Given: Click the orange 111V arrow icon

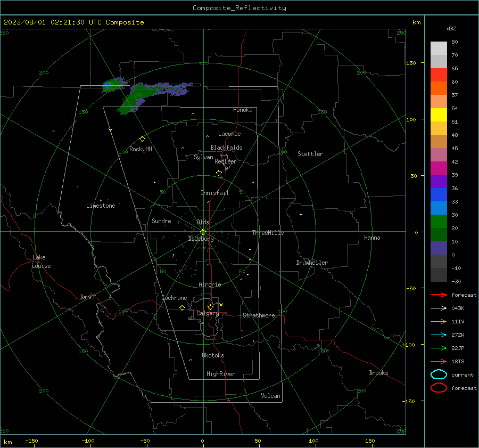Looking at the screenshot, I should click(x=439, y=321).
